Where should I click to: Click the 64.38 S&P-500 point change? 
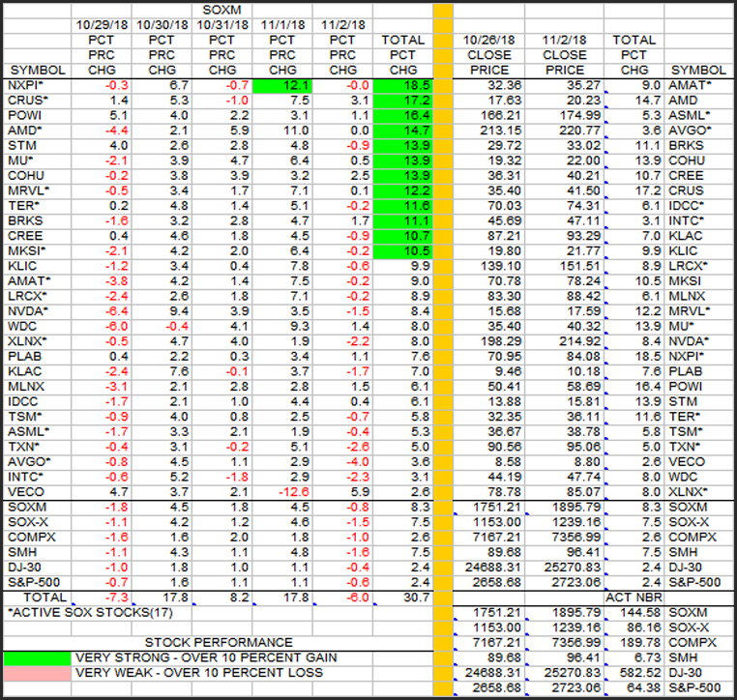643,687
